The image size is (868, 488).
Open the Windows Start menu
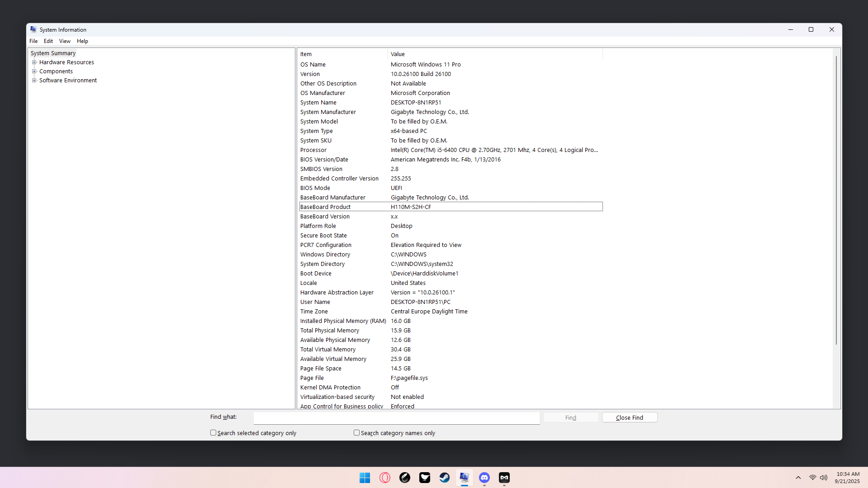[x=365, y=478]
